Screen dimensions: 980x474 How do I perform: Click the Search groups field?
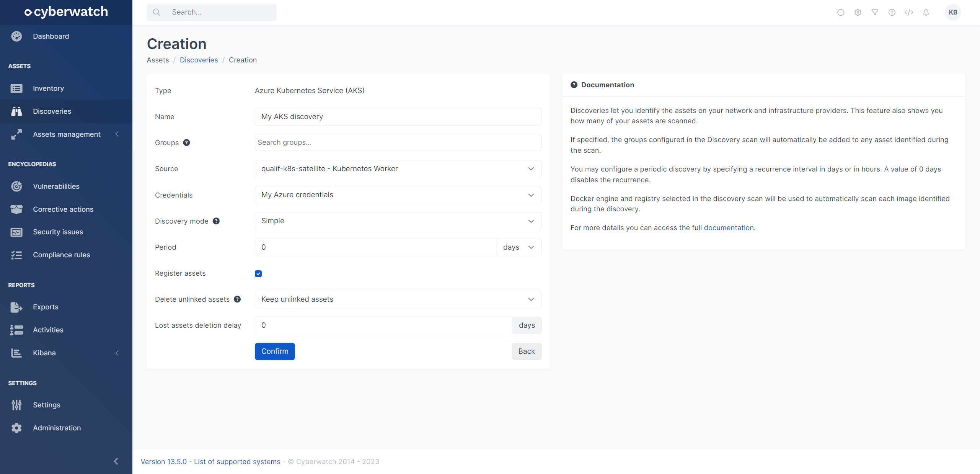(398, 142)
